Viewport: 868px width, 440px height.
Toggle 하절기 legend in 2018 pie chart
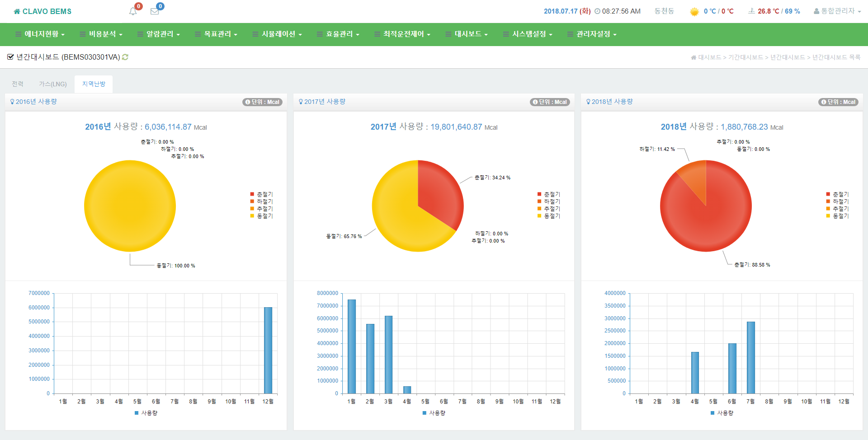[837, 201]
